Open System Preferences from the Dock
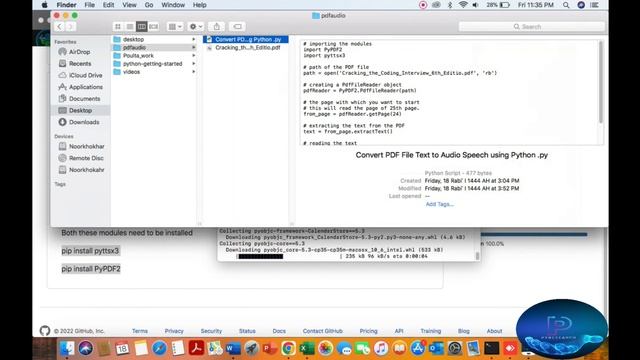 pos(455,348)
